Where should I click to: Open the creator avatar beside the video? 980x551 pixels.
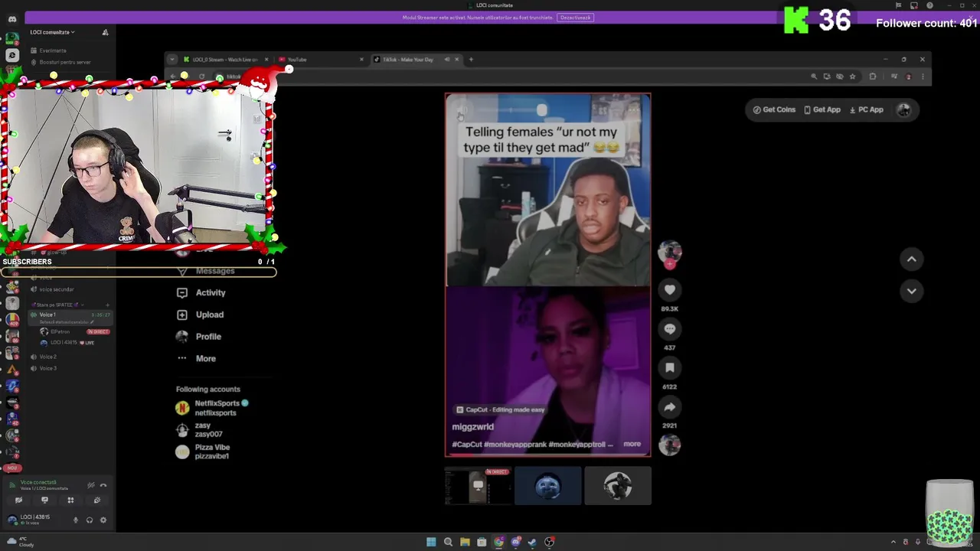pyautogui.click(x=670, y=252)
